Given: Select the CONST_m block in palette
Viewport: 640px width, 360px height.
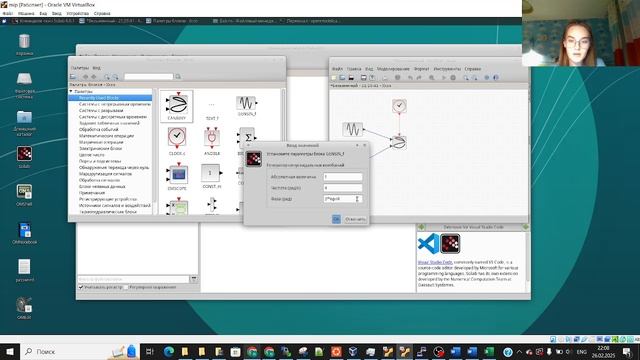Looking at the screenshot, I should coord(211,176).
